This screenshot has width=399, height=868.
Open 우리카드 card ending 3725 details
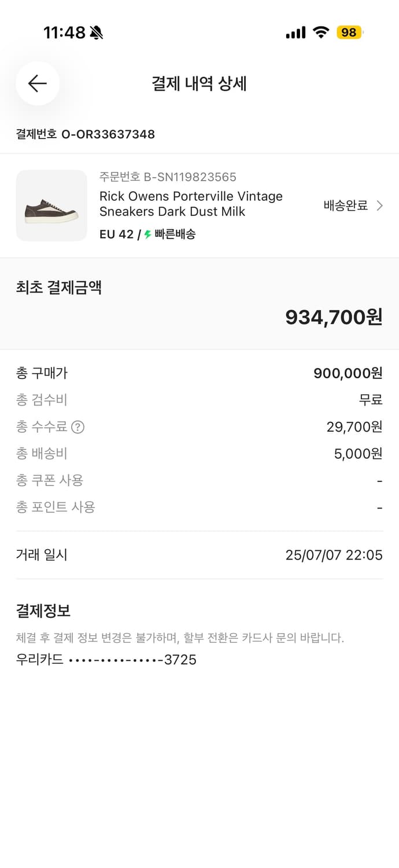pos(106,660)
